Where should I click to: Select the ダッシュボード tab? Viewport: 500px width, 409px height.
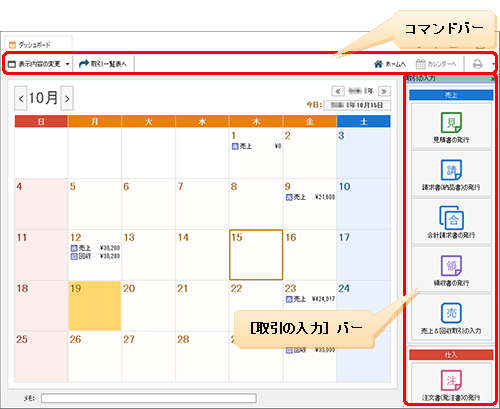click(x=38, y=44)
